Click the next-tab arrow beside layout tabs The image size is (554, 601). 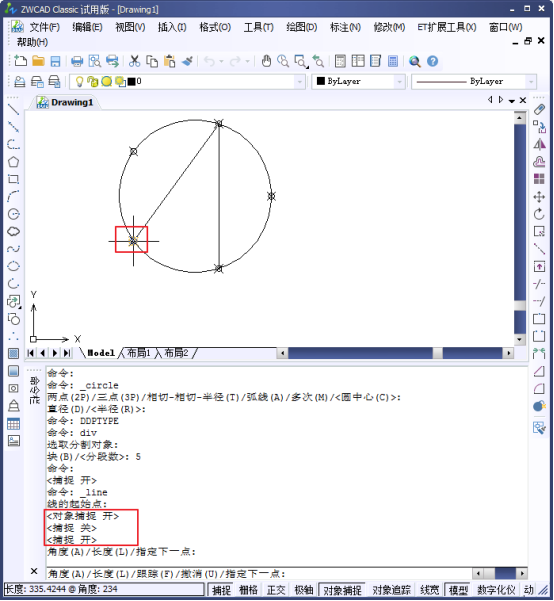(x=55, y=353)
